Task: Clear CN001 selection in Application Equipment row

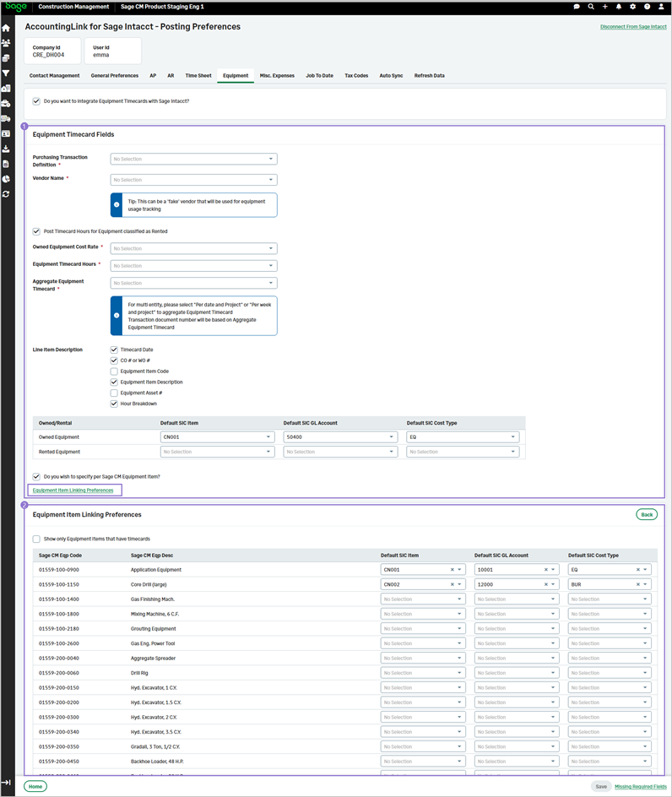Action: click(x=452, y=570)
